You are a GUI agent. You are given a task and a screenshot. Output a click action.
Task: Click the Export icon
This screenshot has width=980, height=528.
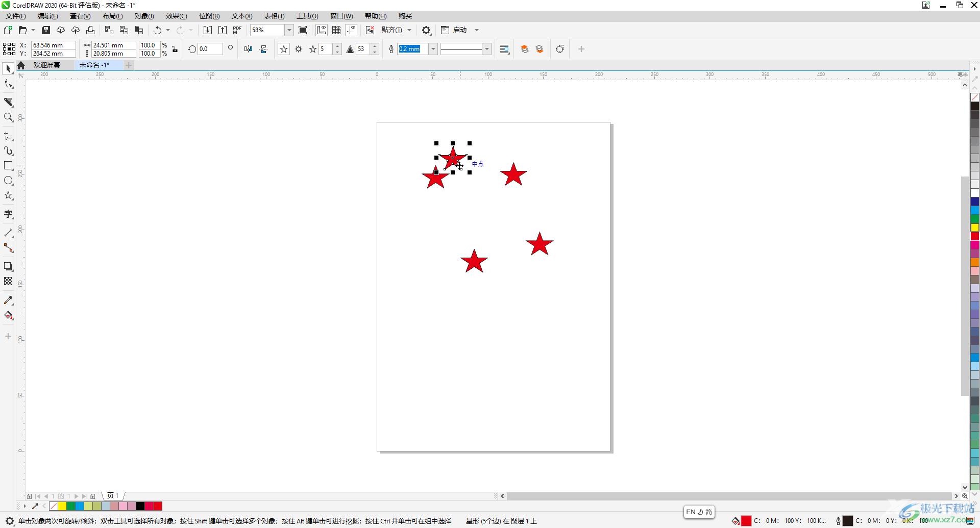(x=223, y=30)
